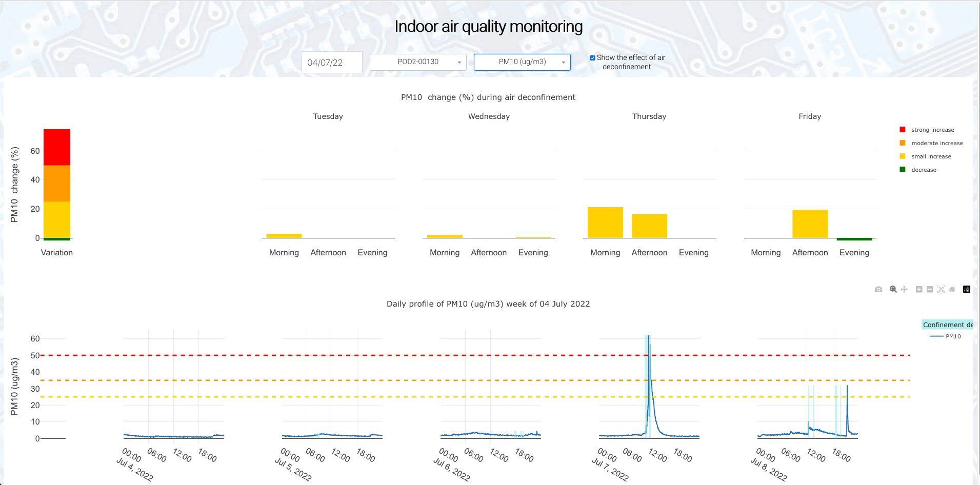Click the yellow small increase segment of Variation bar
Image resolution: width=980 pixels, height=485 pixels.
[57, 219]
